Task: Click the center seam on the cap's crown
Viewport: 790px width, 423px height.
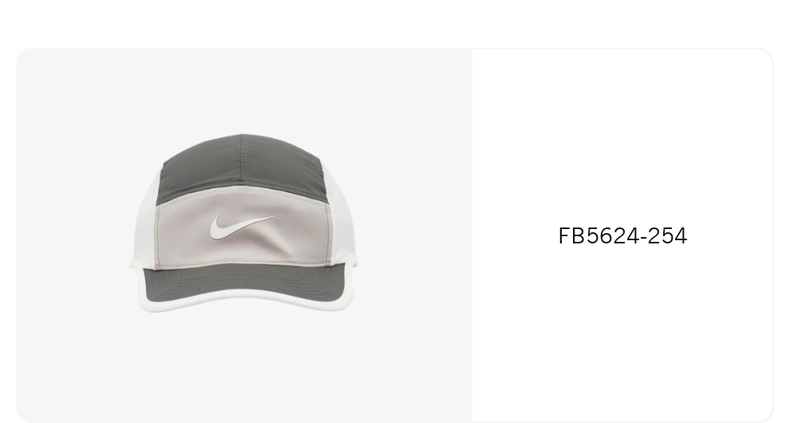Action: point(241,159)
